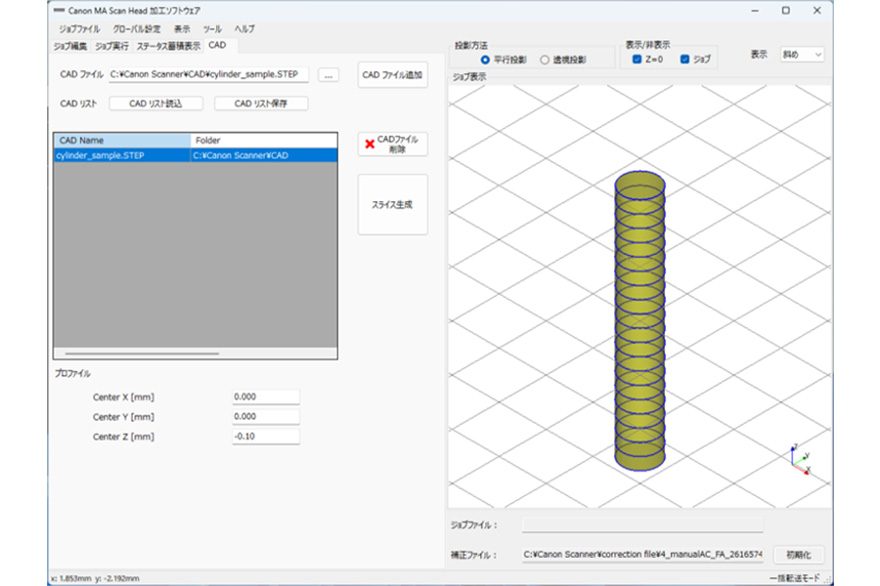
Task: Click the XYZ axis indicator in viewport
Action: [x=797, y=459]
